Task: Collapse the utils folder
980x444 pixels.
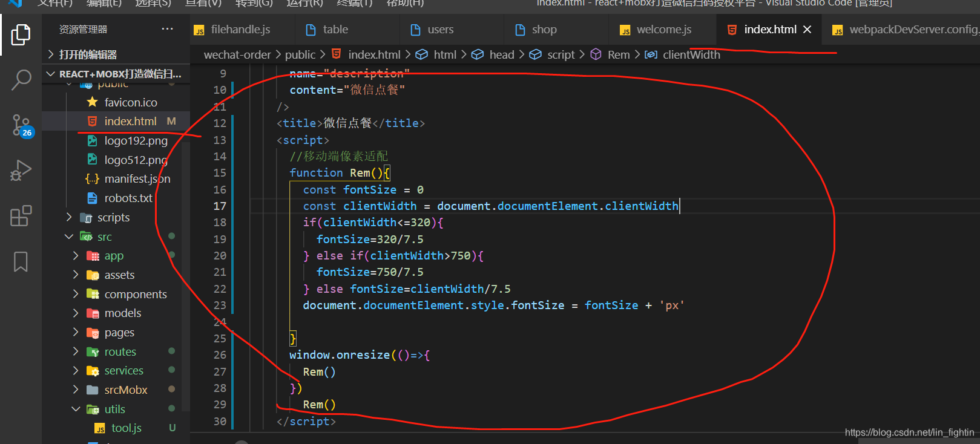Action: pos(114,410)
